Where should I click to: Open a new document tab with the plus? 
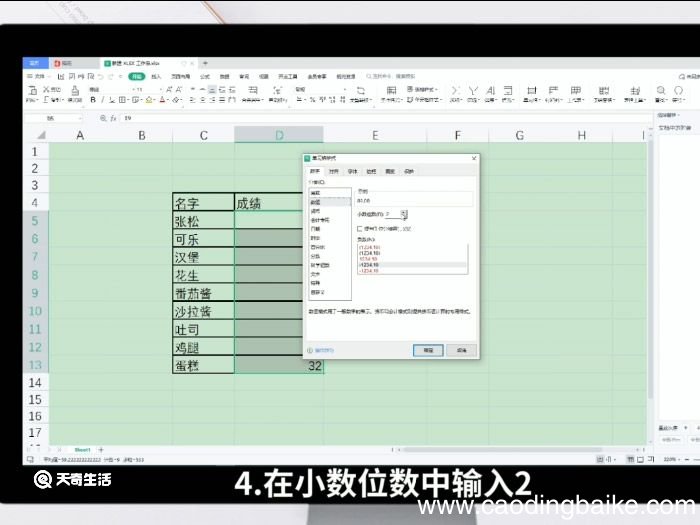click(x=205, y=63)
